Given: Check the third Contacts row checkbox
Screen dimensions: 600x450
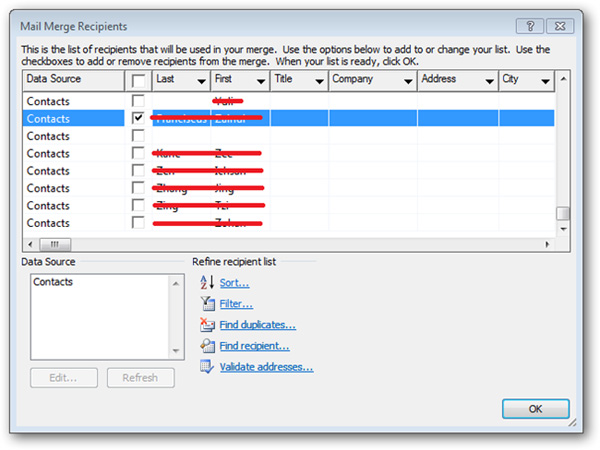Looking at the screenshot, I should [x=138, y=135].
